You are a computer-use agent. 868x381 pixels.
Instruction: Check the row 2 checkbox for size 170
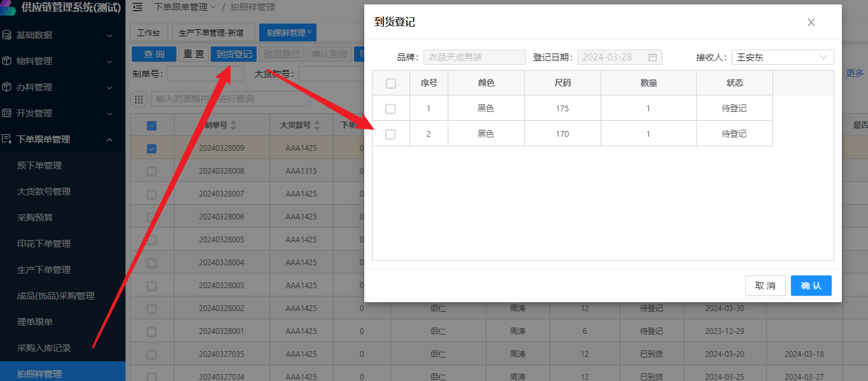tap(390, 134)
